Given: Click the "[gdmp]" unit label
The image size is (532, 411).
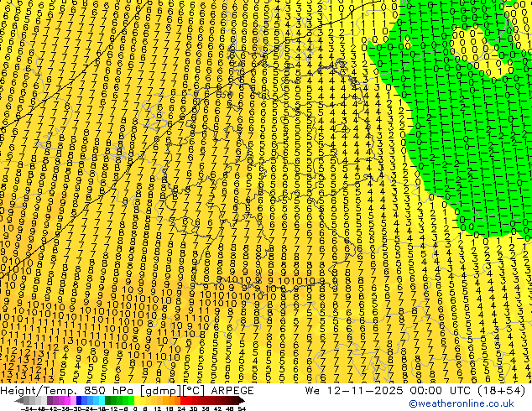Looking at the screenshot, I should (x=160, y=391).
